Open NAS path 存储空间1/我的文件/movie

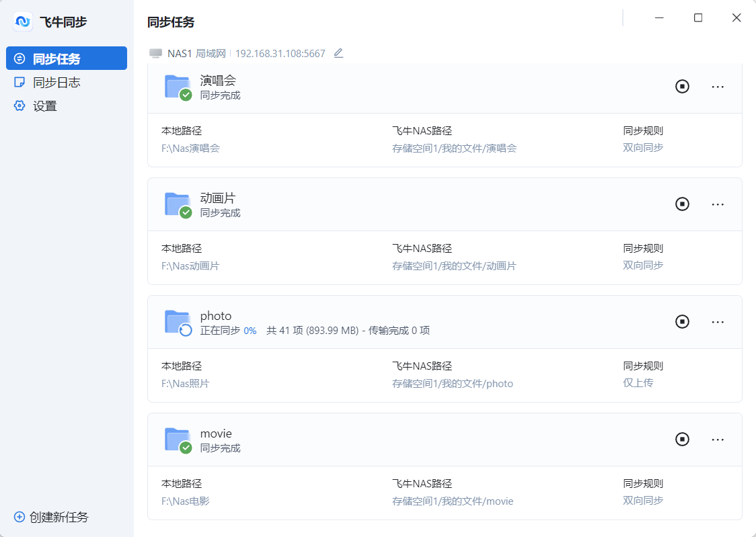pyautogui.click(x=452, y=501)
